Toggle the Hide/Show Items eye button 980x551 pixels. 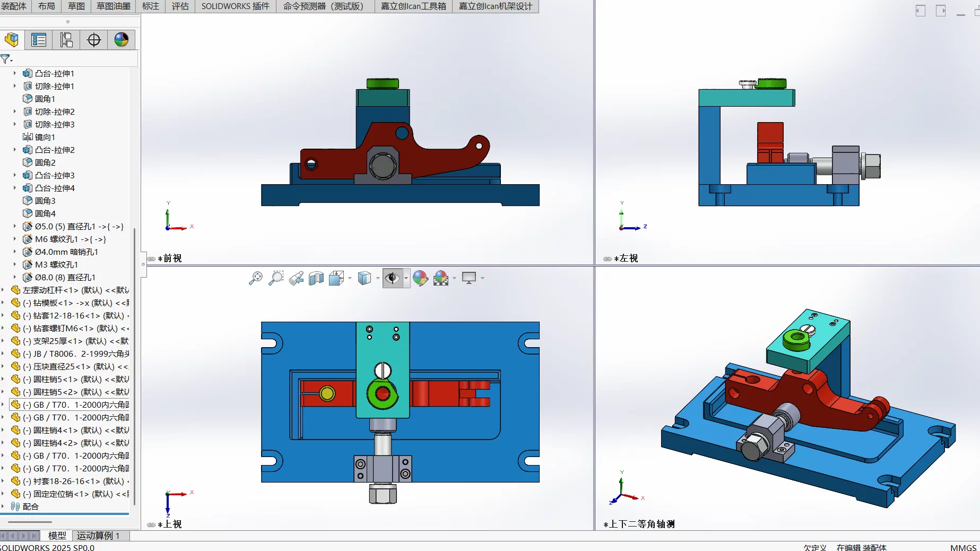[393, 278]
